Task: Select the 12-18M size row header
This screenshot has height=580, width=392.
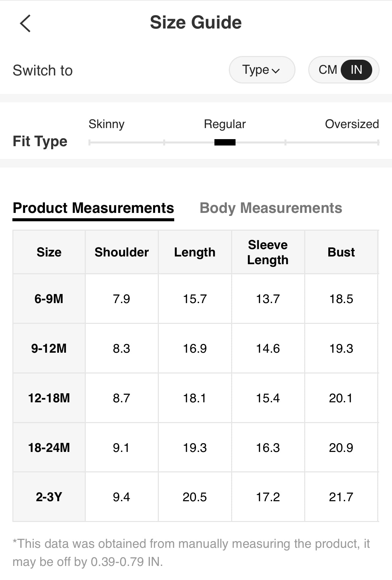Action: 49,398
